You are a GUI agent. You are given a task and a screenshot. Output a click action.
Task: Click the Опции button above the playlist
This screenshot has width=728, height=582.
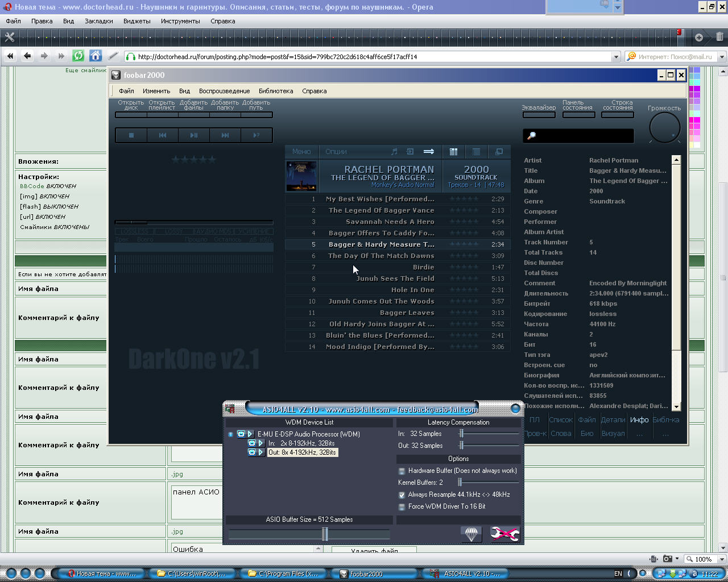336,152
